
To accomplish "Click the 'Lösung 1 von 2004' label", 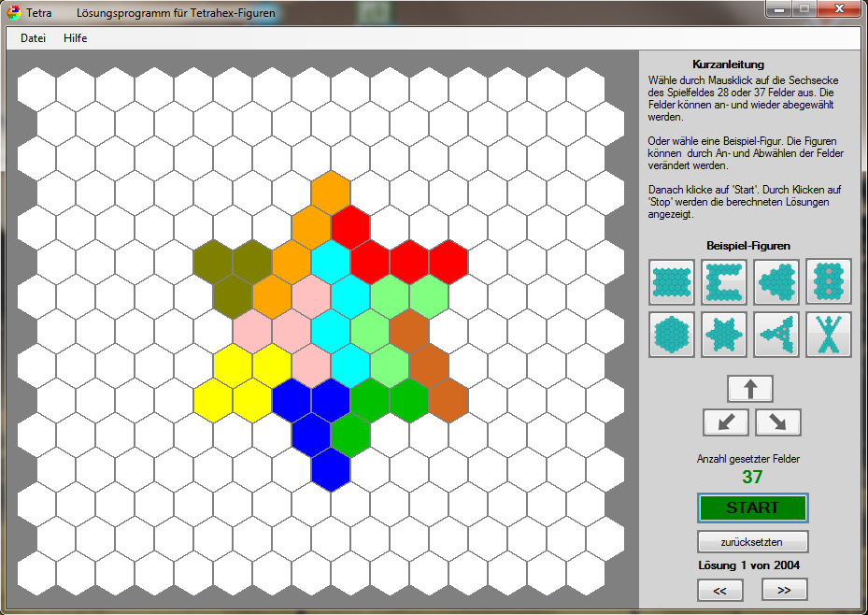I will pos(748,565).
